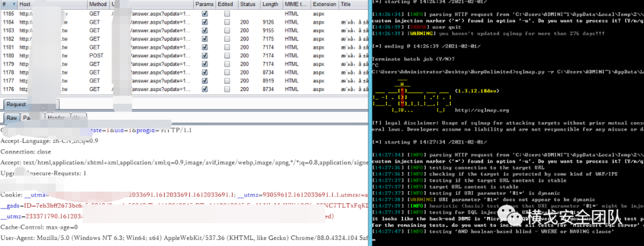Click the Cookie __utma header line
The height and width of the screenshot is (246, 644).
click(184, 195)
